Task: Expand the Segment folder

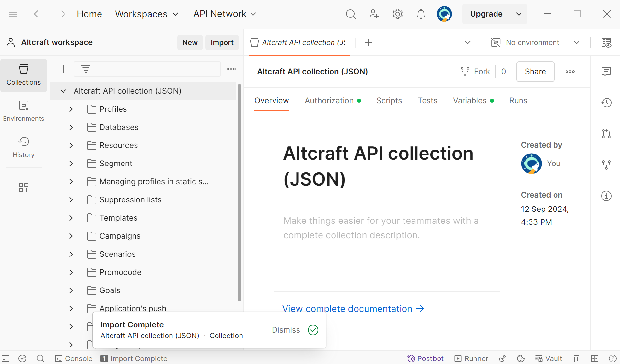Action: click(x=71, y=164)
